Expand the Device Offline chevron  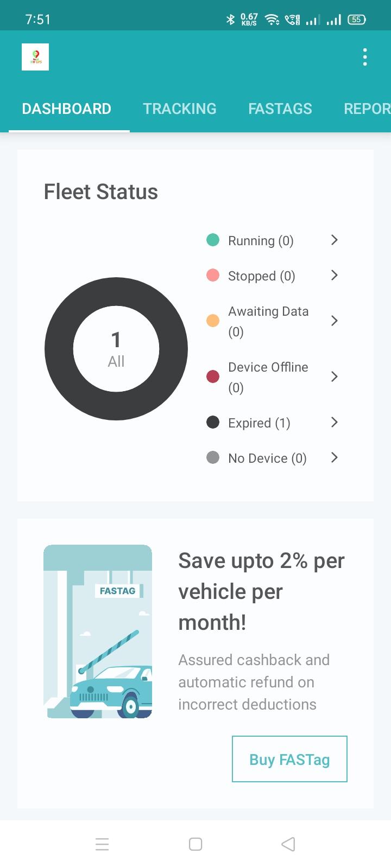click(x=335, y=376)
